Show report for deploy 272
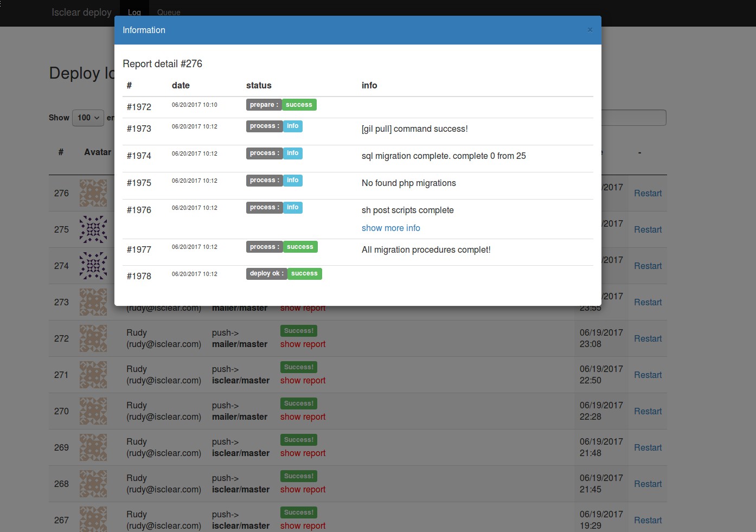Image resolution: width=756 pixels, height=532 pixels. pyautogui.click(x=303, y=344)
